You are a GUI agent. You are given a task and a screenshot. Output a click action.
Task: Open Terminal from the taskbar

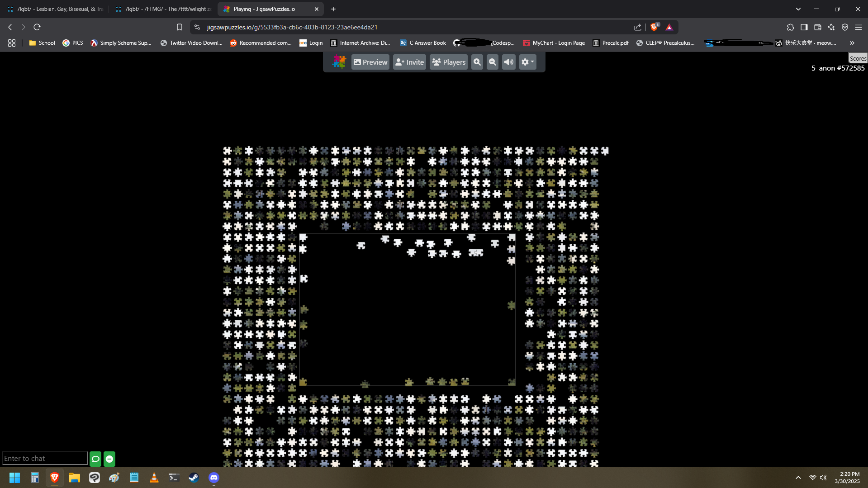[x=174, y=478]
